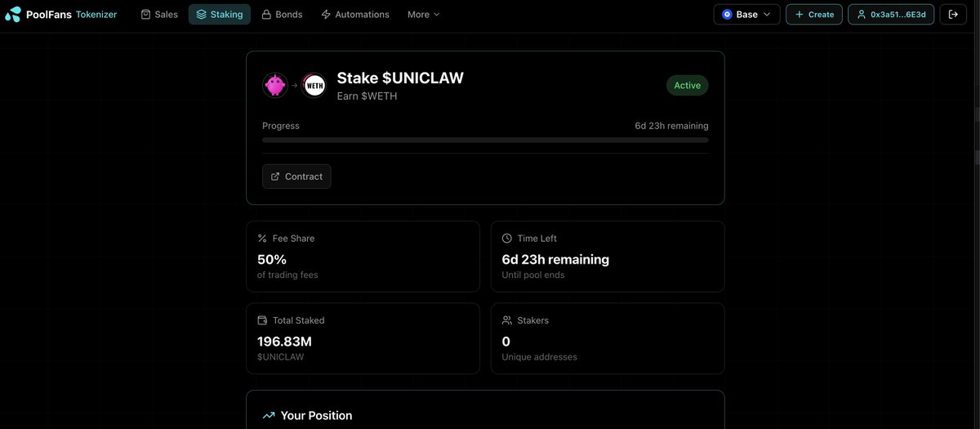Click the logout icon button
The height and width of the screenshot is (429, 980).
[953, 14]
